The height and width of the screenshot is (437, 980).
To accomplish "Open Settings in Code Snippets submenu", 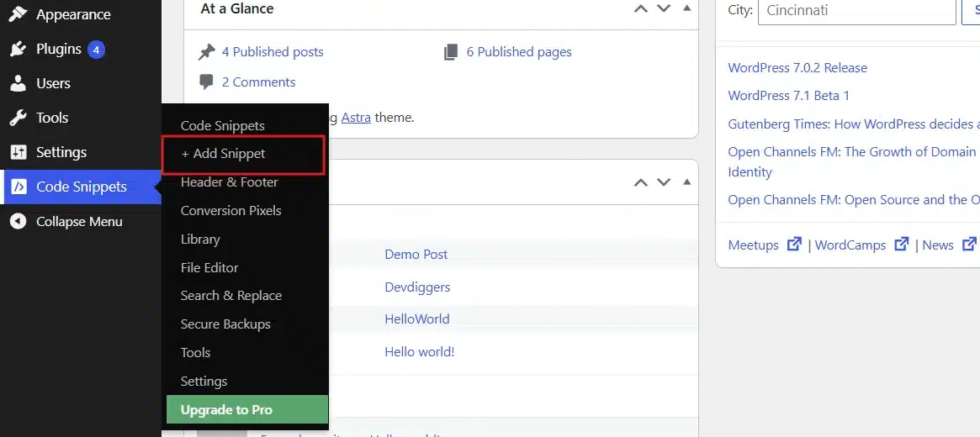I will click(x=204, y=381).
